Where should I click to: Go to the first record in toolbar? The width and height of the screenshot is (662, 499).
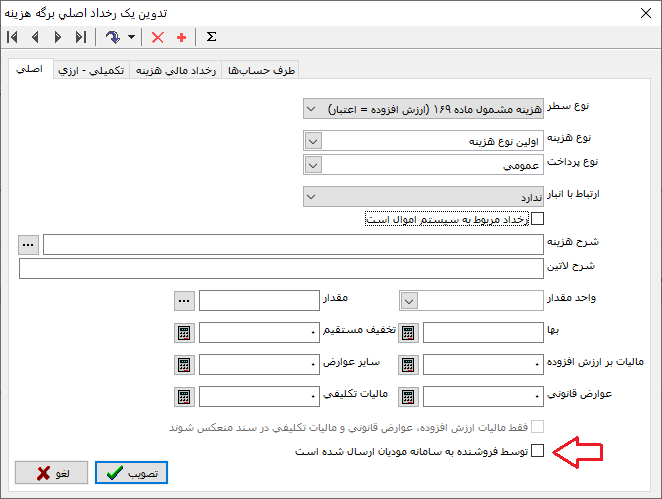click(12, 37)
